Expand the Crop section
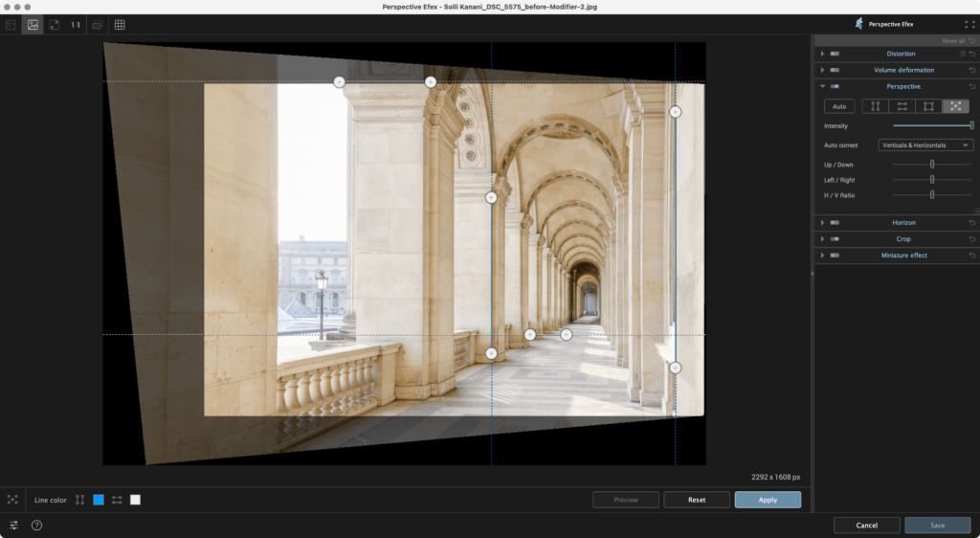The height and width of the screenshot is (538, 980). point(822,238)
